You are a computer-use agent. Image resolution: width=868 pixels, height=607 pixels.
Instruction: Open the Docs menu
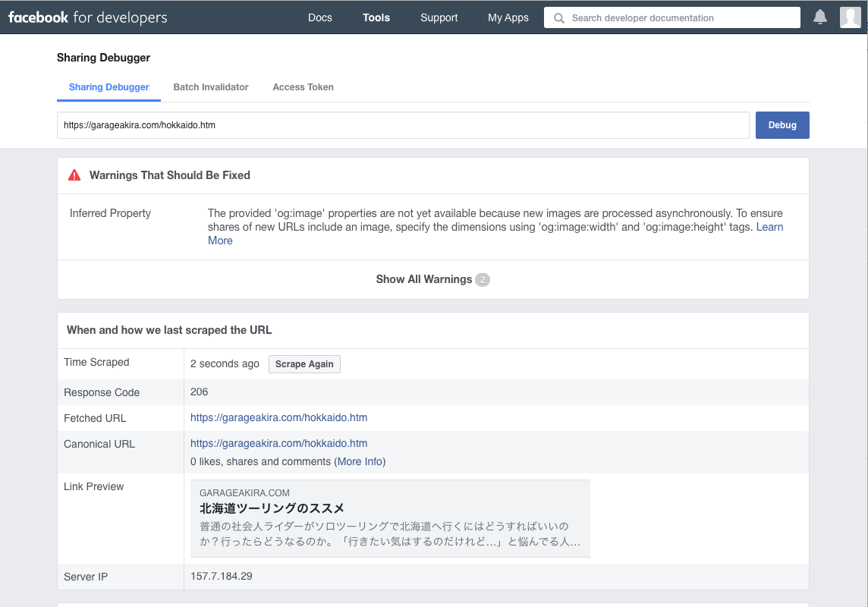click(320, 17)
